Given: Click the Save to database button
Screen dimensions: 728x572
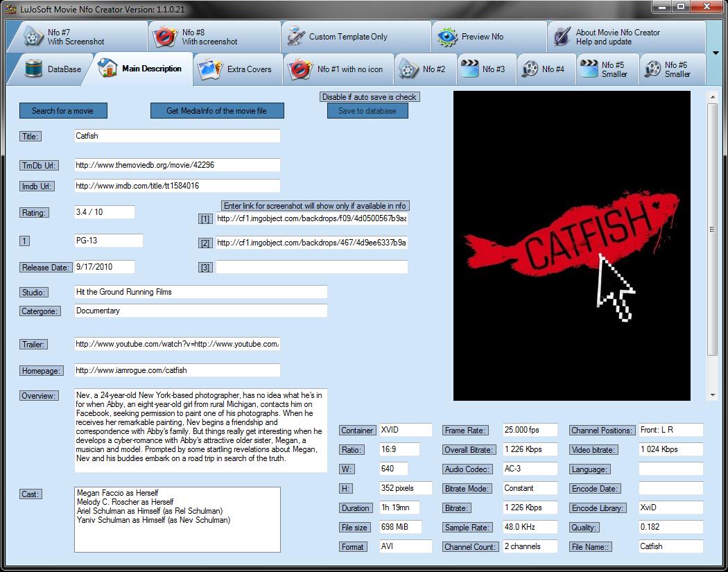Looking at the screenshot, I should [x=367, y=110].
